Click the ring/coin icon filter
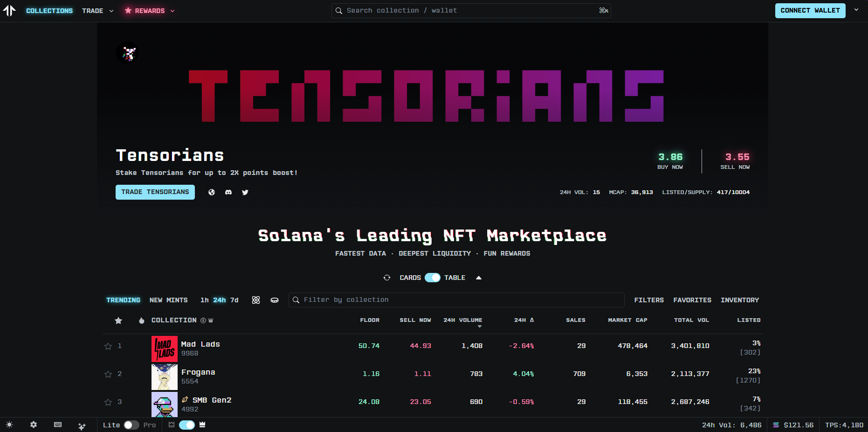The width and height of the screenshot is (868, 432). click(275, 300)
